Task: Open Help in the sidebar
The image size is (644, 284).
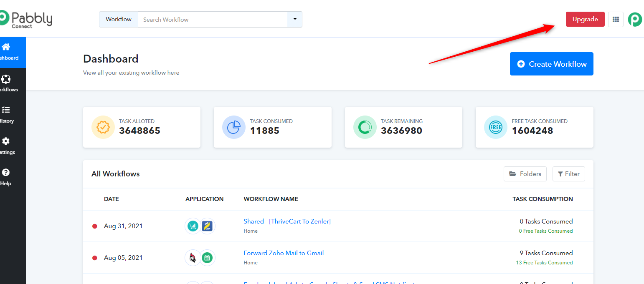Action: 6,177
